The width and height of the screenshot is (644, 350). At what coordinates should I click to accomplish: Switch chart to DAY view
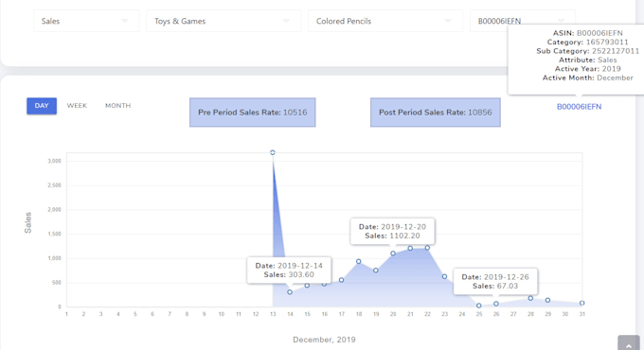(x=42, y=106)
